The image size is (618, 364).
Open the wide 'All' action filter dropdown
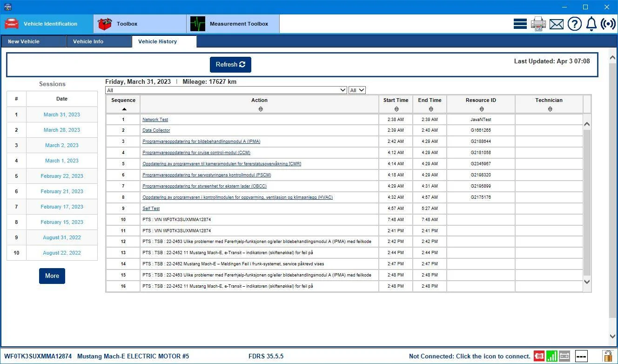pos(226,90)
